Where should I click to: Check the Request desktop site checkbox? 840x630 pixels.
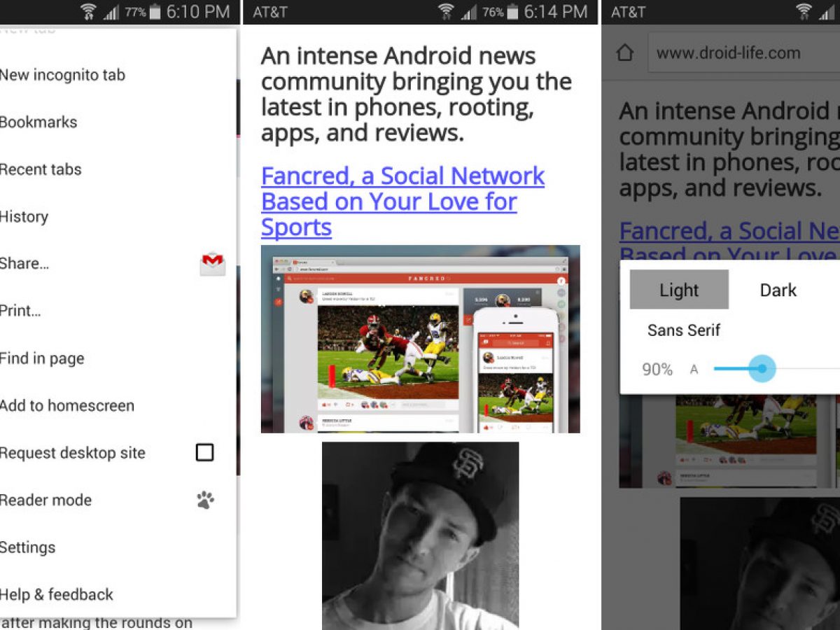204,453
